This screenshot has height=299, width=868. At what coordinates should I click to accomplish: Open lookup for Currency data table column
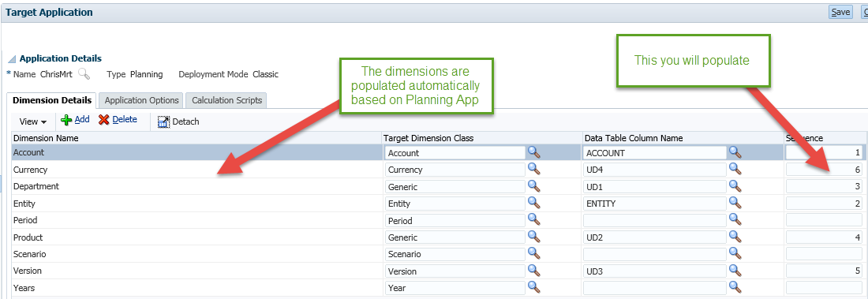[x=735, y=169]
